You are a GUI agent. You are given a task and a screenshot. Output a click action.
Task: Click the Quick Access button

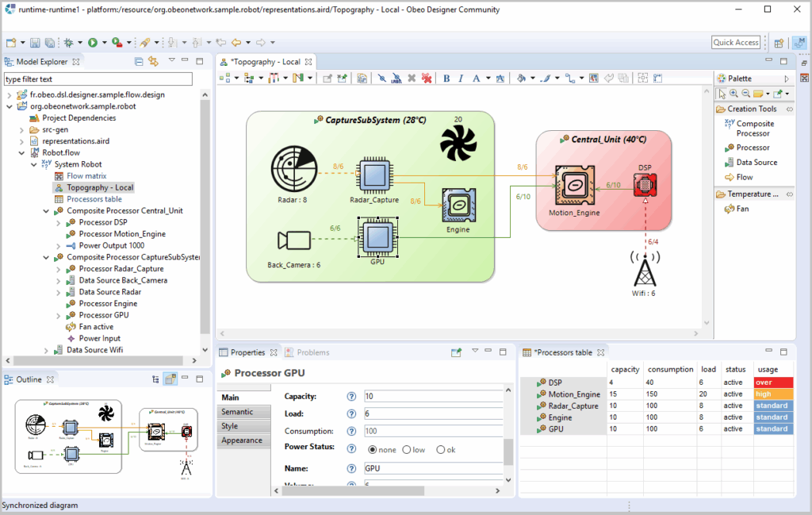click(x=735, y=43)
